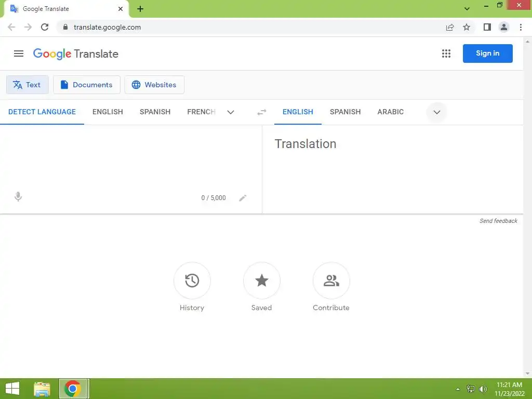The width and height of the screenshot is (532, 399).
Task: Bookmark this tab with star
Action: [x=467, y=27]
